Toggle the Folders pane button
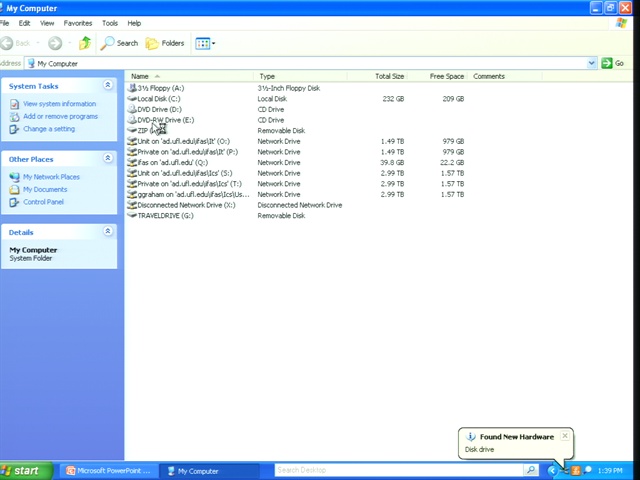 [x=164, y=43]
